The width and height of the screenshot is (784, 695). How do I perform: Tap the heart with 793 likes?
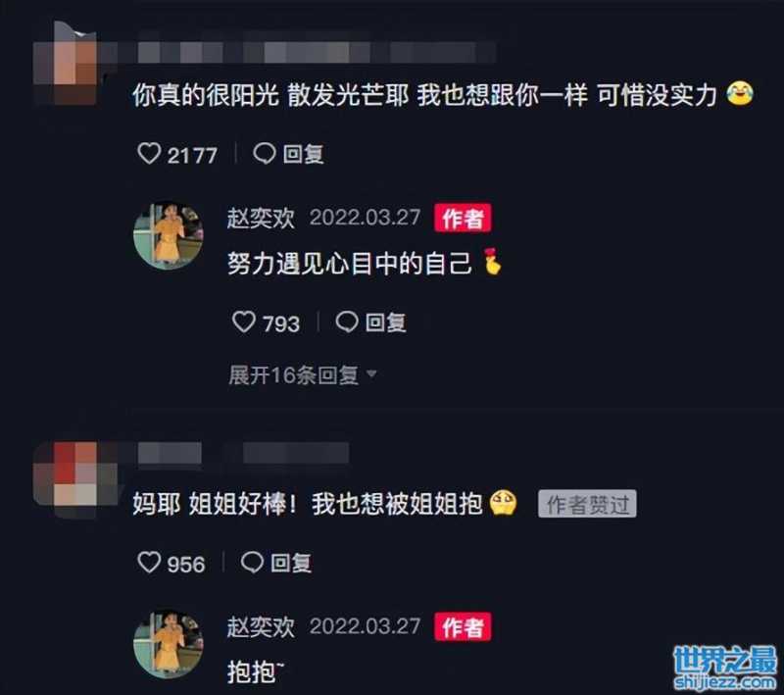click(244, 322)
